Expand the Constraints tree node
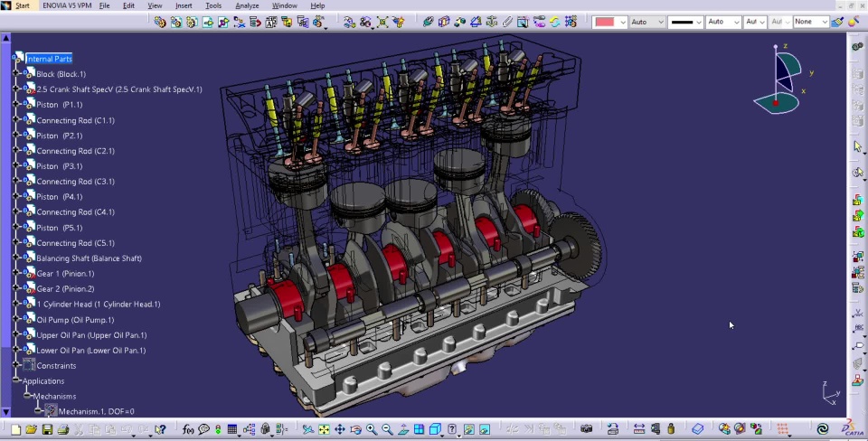 pos(16,366)
